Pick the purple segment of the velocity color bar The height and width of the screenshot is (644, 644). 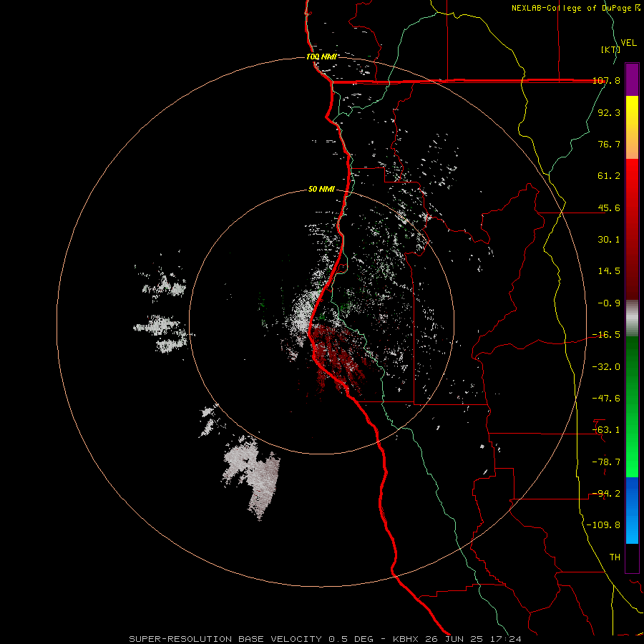632,79
